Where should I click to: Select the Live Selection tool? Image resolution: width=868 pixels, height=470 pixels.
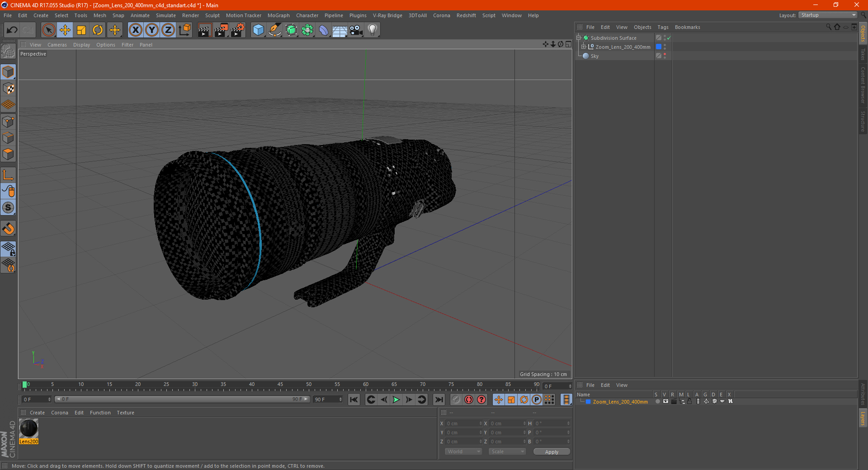click(x=48, y=30)
